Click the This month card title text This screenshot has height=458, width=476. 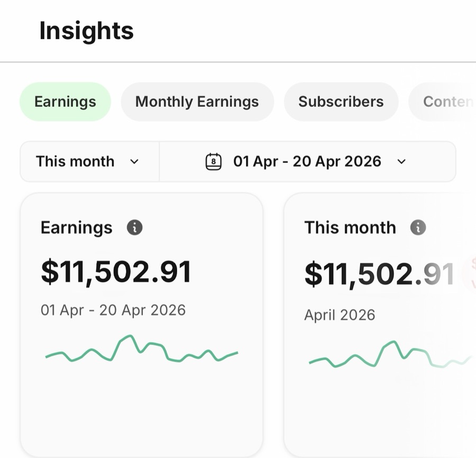[x=350, y=227]
